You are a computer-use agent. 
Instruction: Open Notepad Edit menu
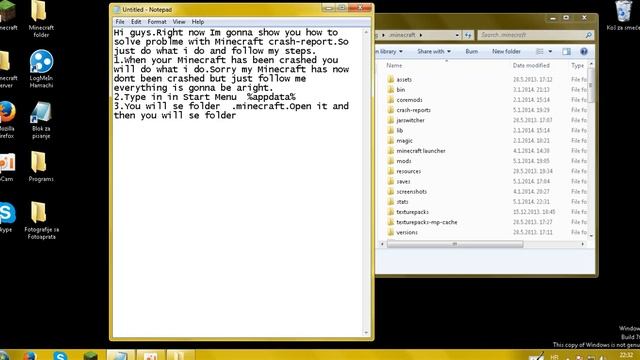coord(136,22)
